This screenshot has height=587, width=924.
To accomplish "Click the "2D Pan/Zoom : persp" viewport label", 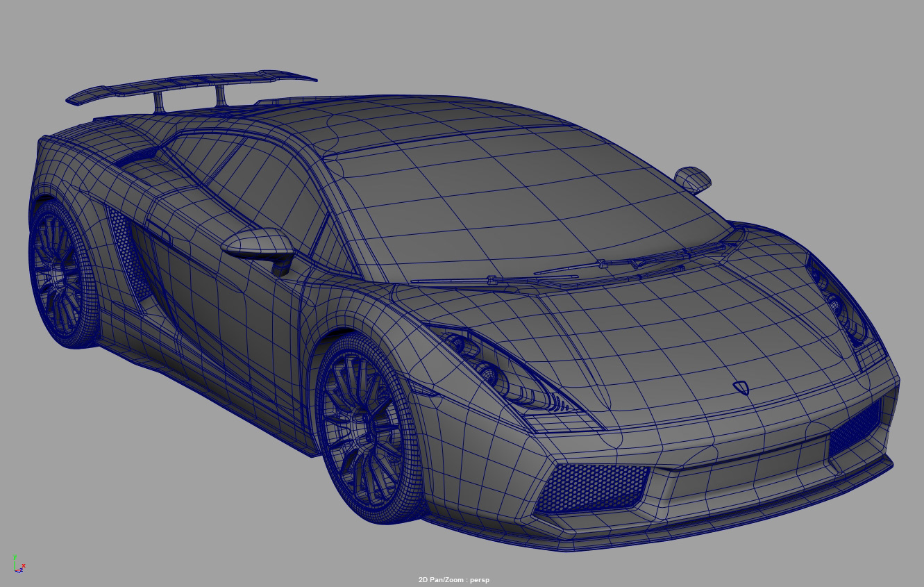I will click(454, 580).
